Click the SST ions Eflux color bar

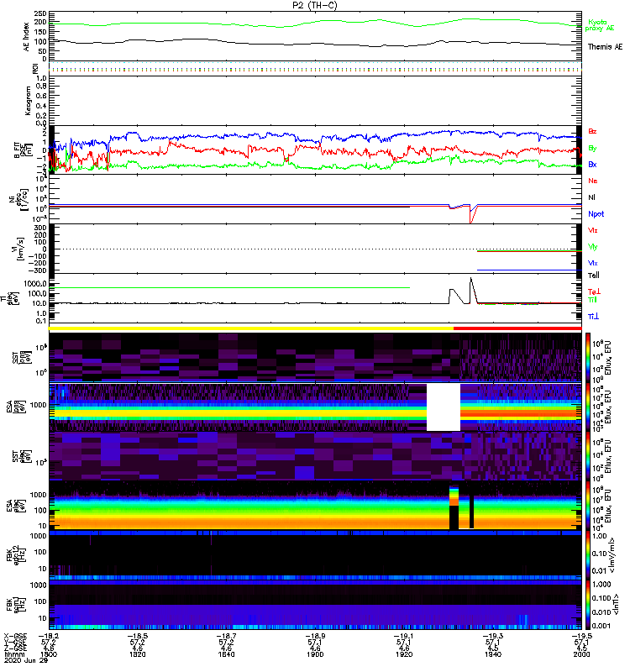coord(588,357)
